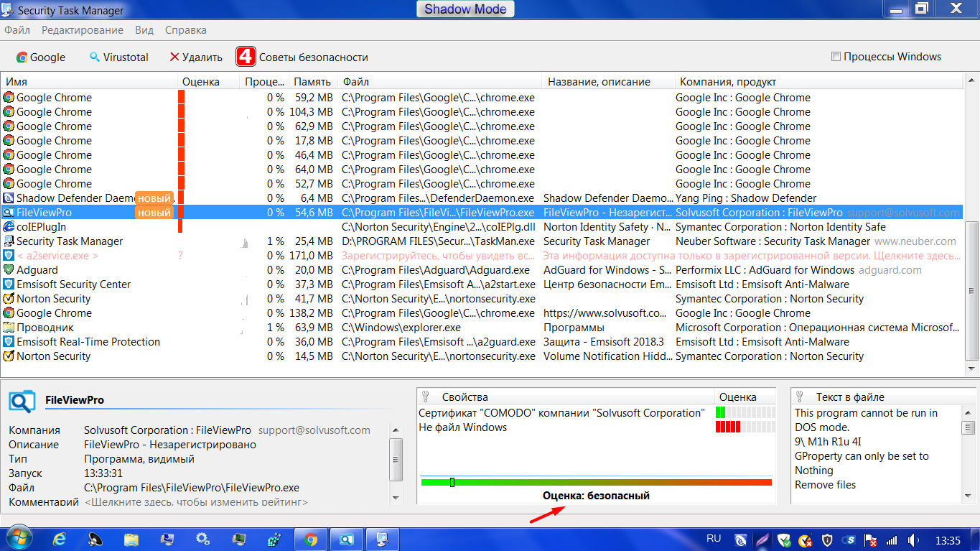Click the adguard.com link
Image resolution: width=980 pixels, height=551 pixels.
pyautogui.click(x=890, y=270)
